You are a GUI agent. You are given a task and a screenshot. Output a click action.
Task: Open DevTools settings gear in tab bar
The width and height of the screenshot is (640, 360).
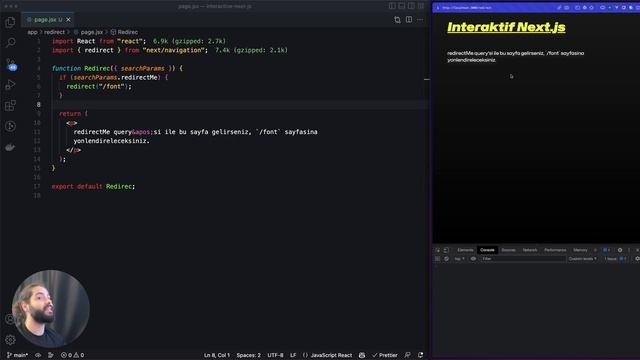tap(620, 250)
